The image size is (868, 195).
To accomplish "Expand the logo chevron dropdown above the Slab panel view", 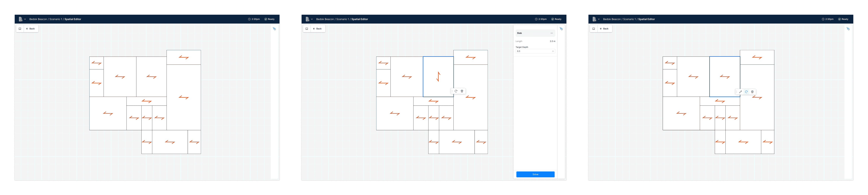I will pos(312,19).
